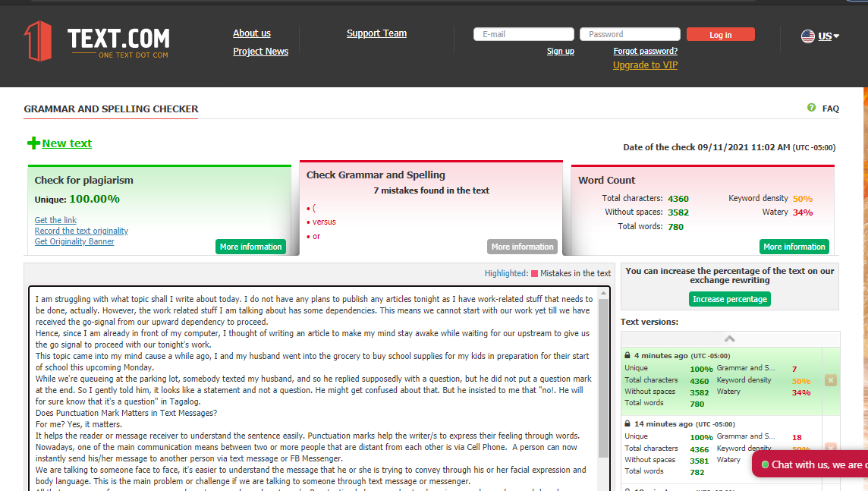The width and height of the screenshot is (868, 491).
Task: Open the Chat with us widget
Action: coord(811,464)
